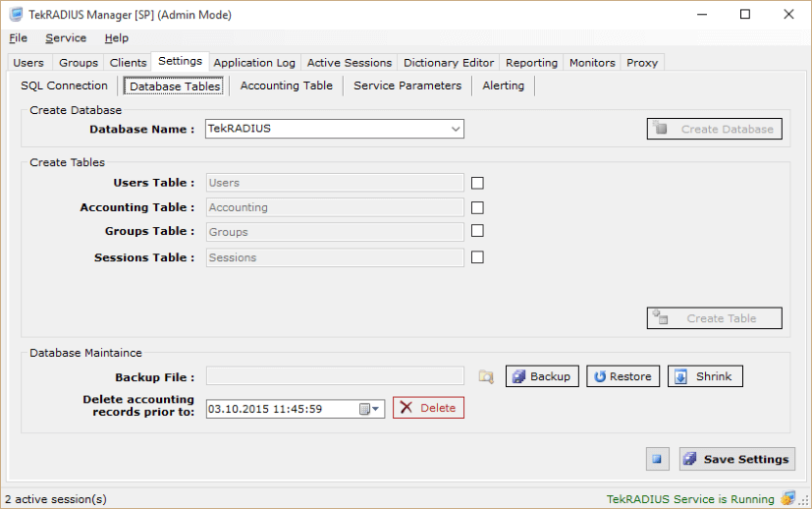
Task: Click the Groups Table name field
Action: pyautogui.click(x=335, y=232)
